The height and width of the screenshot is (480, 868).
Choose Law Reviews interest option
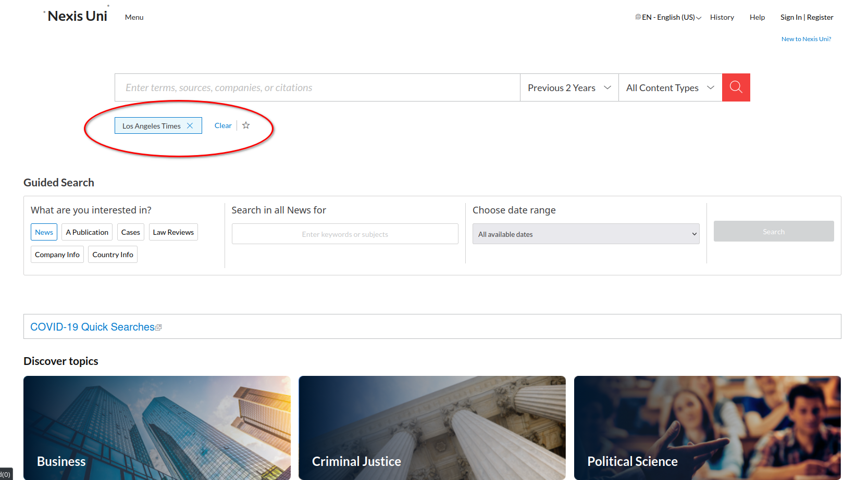click(173, 232)
